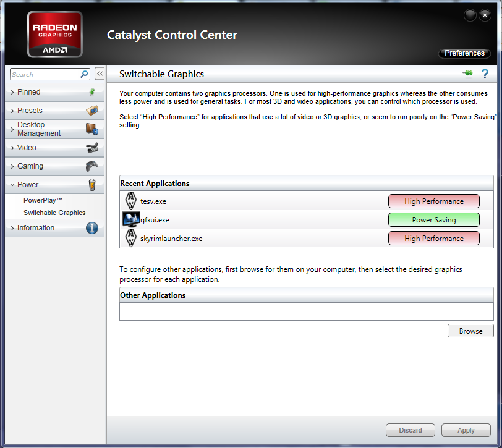Viewport: 502px width, 448px height.
Task: Toggle skyrimlauncher.exe High Performance setting
Action: point(434,239)
